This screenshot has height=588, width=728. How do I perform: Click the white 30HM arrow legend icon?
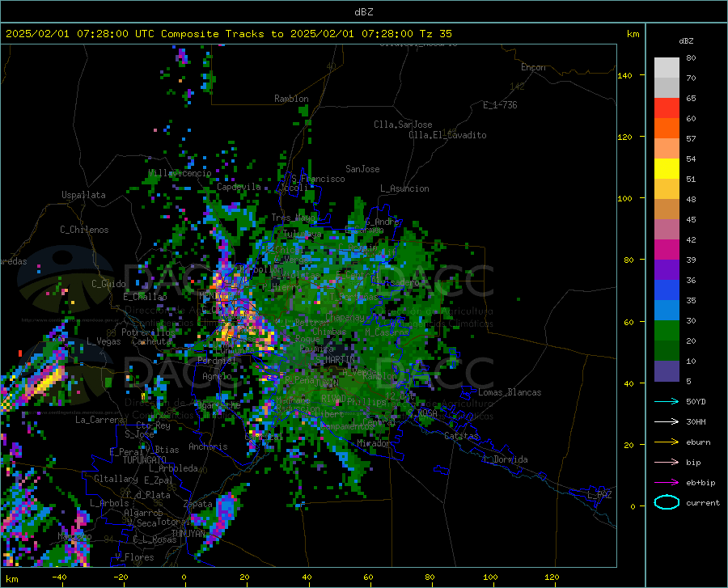click(x=667, y=422)
